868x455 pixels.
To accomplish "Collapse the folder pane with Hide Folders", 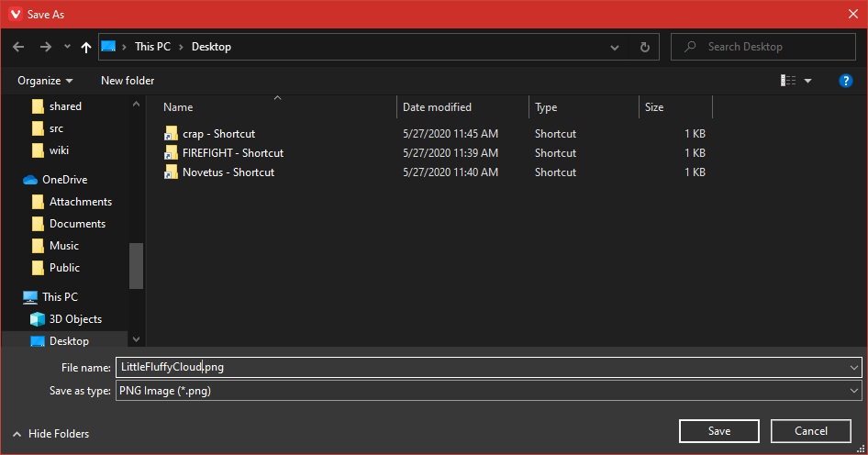I will click(51, 434).
